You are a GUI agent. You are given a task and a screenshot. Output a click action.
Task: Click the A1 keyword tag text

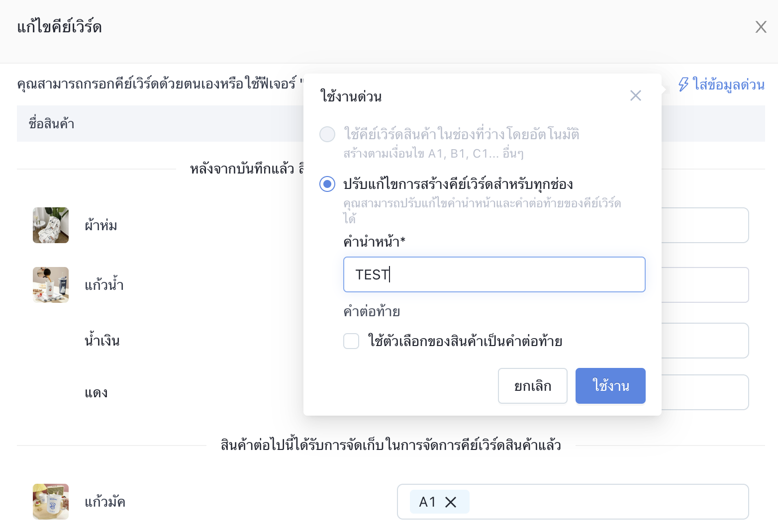tap(427, 502)
